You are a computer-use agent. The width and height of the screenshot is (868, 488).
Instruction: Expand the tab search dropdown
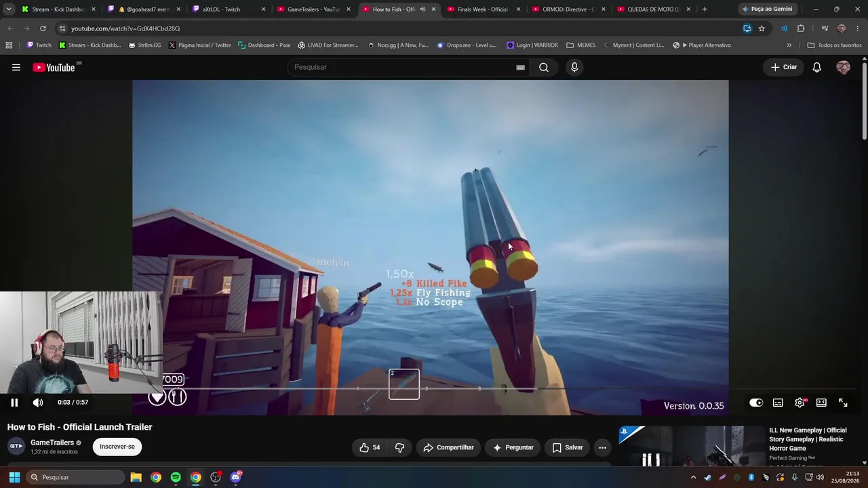[x=9, y=9]
